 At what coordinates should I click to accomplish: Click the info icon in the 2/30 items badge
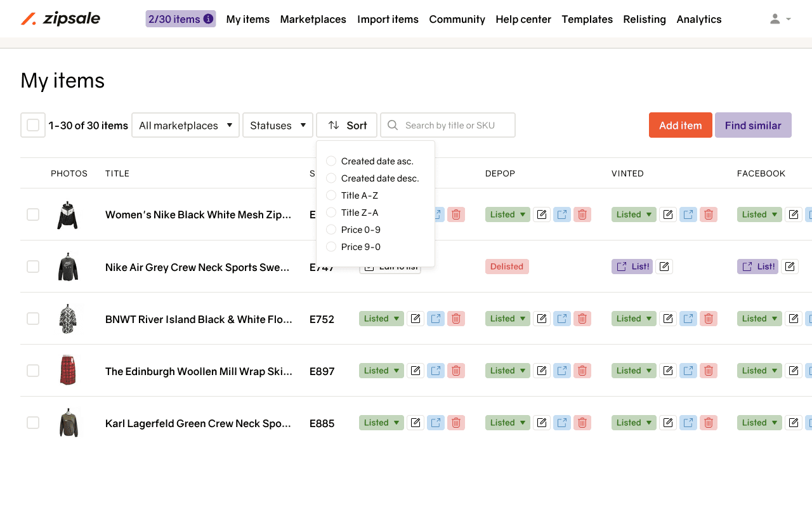(208, 19)
